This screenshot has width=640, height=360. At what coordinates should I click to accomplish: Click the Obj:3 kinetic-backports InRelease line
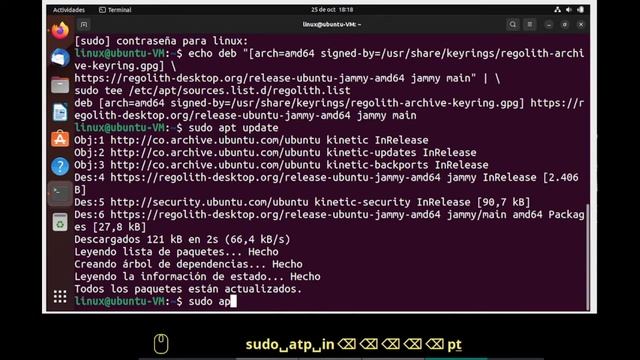(281, 165)
